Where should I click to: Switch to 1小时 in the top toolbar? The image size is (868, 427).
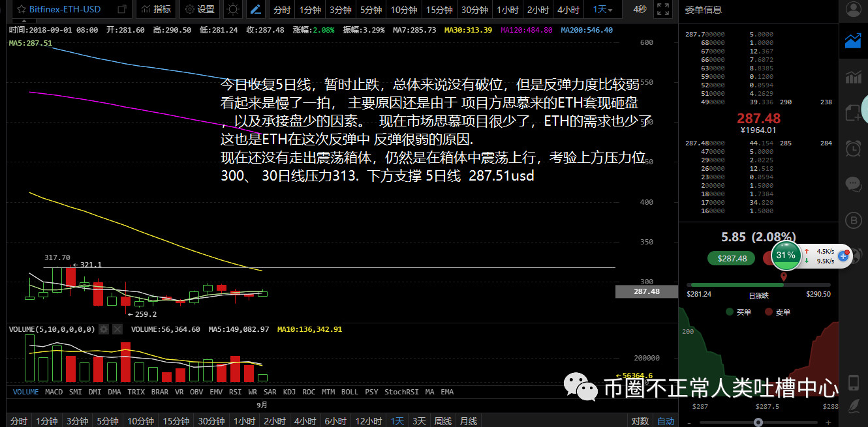(x=508, y=10)
